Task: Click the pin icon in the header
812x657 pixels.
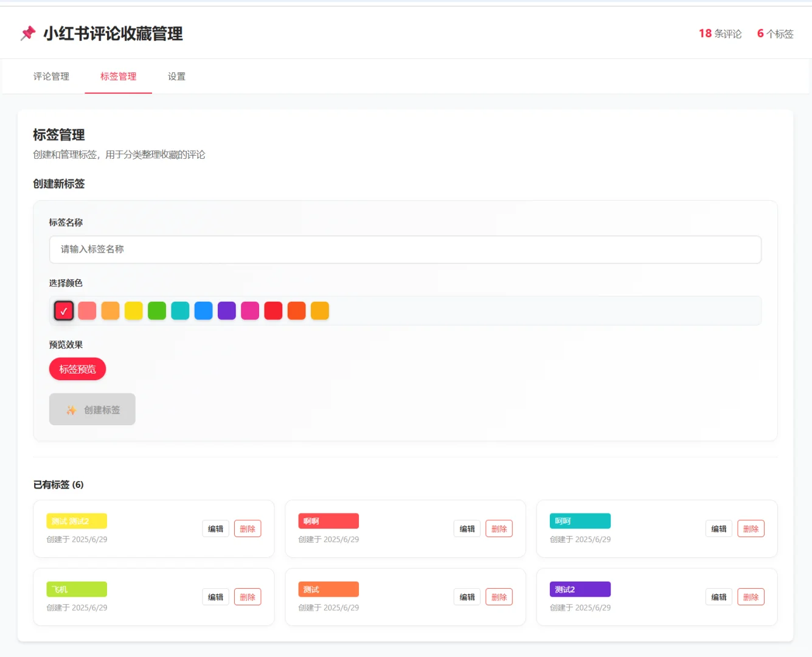Action: point(29,33)
